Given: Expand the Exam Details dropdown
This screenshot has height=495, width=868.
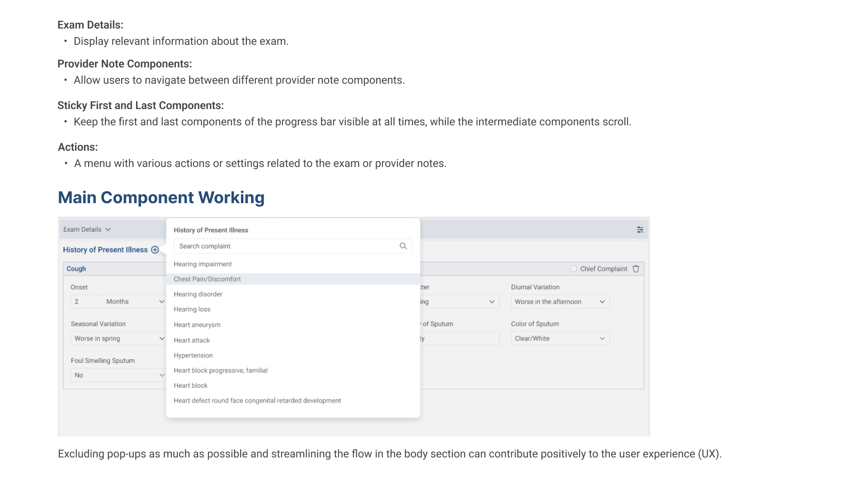Looking at the screenshot, I should 87,229.
